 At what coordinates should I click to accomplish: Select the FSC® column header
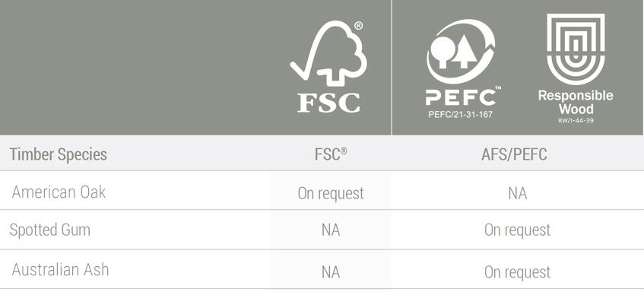click(x=331, y=154)
